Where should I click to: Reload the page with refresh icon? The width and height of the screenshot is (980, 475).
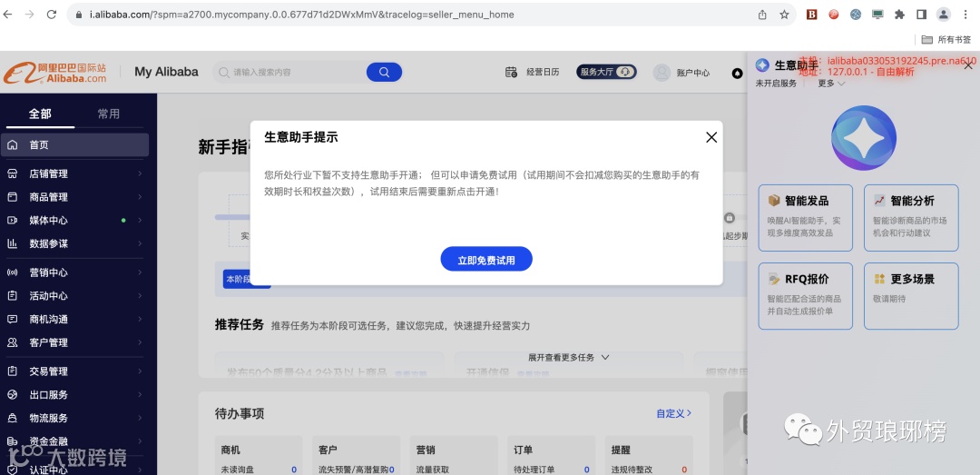[52, 15]
